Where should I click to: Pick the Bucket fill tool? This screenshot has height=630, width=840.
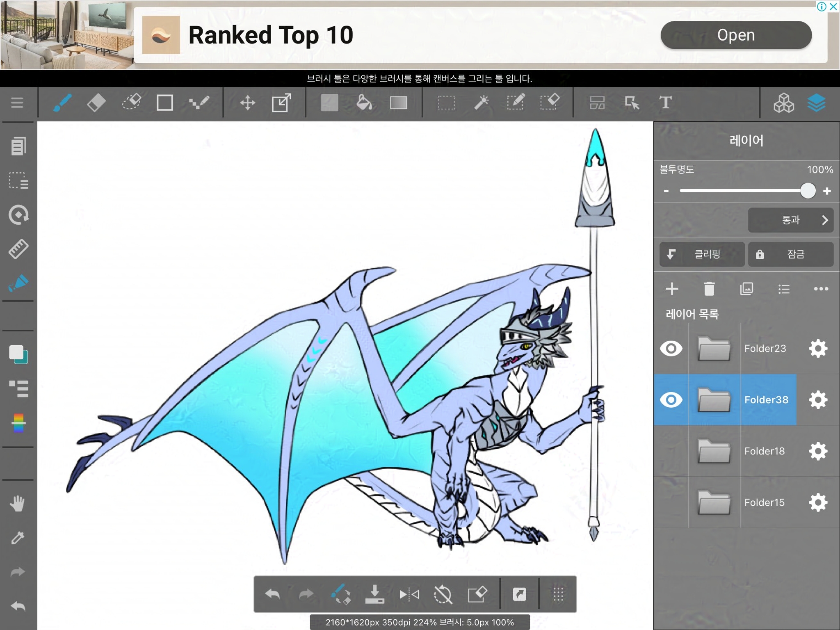[364, 103]
